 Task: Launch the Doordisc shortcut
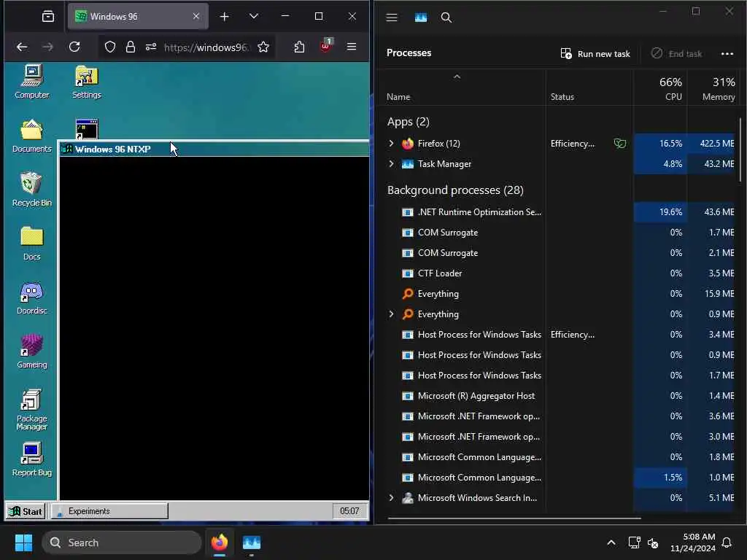click(x=32, y=297)
